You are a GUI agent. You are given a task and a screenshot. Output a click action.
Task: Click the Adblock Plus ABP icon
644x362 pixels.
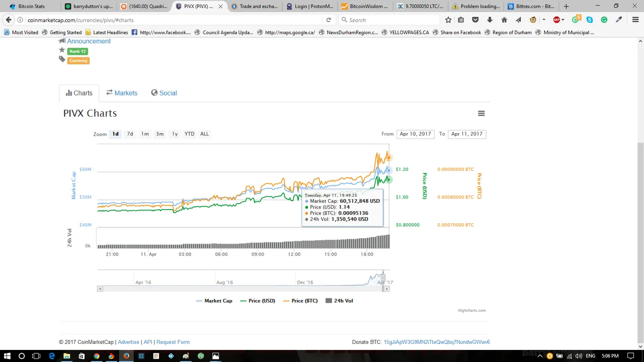(x=556, y=20)
